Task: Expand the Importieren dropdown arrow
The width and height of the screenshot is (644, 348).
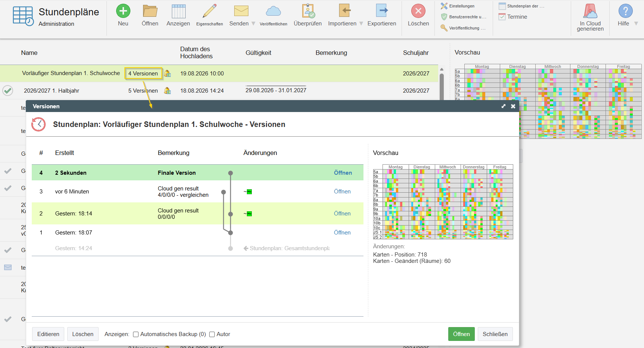Action: (x=361, y=24)
